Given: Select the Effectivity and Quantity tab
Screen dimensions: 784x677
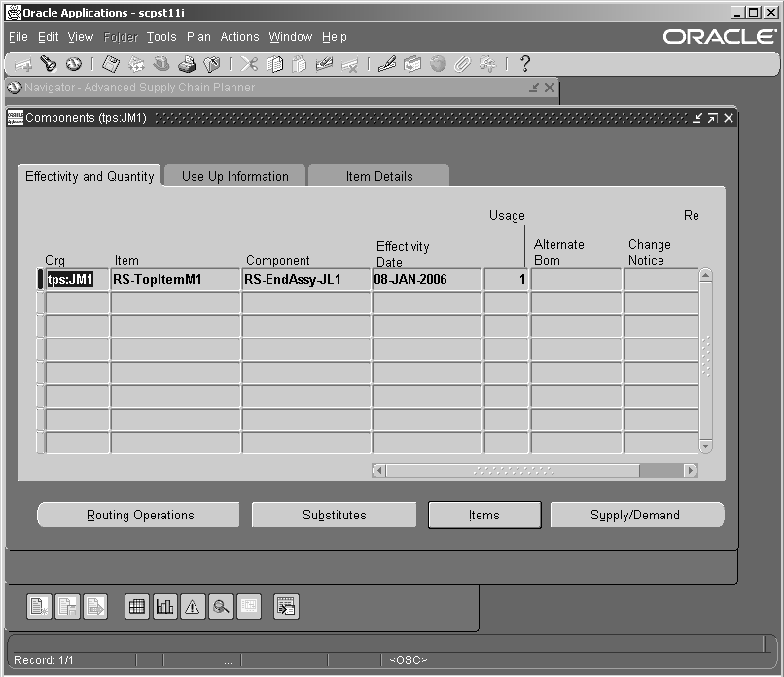Looking at the screenshot, I should (89, 176).
